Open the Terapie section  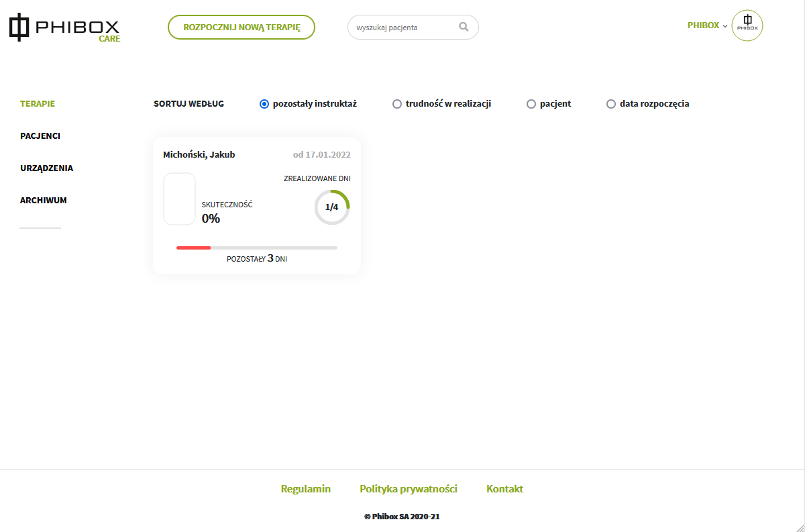[x=38, y=104]
